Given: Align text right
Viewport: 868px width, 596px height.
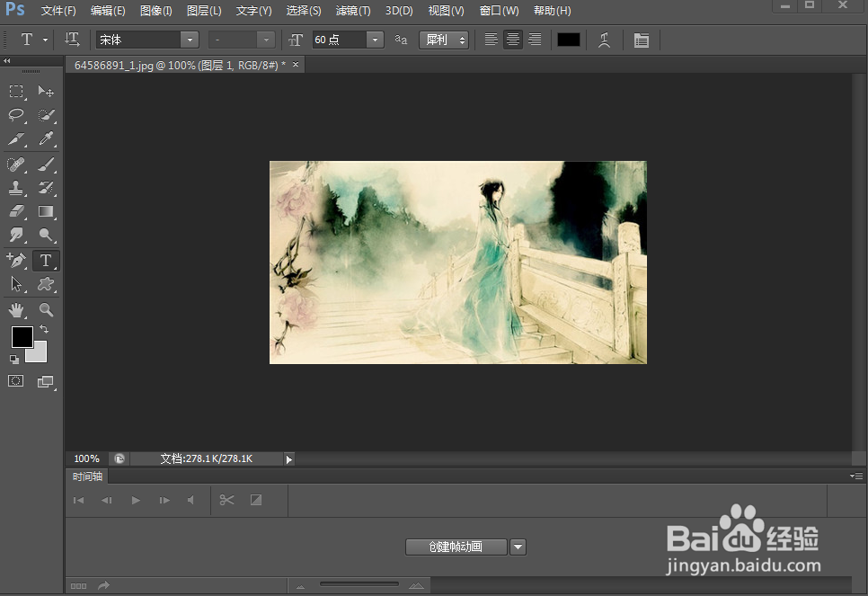Looking at the screenshot, I should (x=535, y=40).
